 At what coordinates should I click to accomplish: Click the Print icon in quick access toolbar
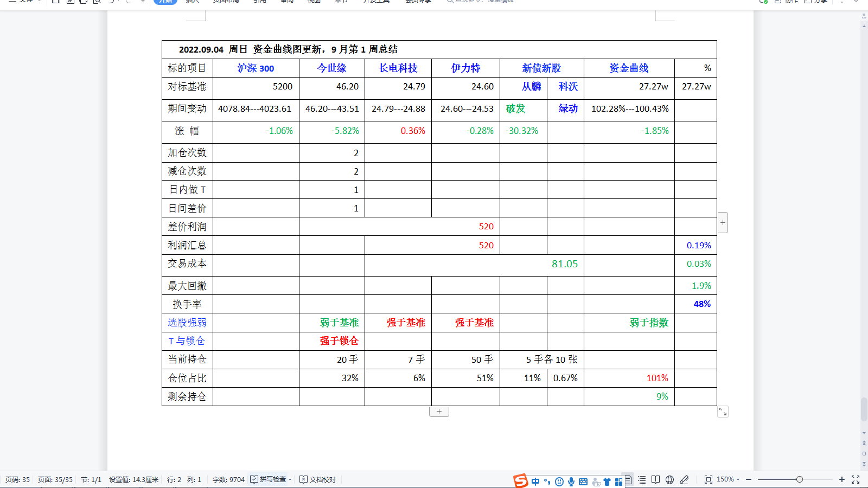point(83,2)
